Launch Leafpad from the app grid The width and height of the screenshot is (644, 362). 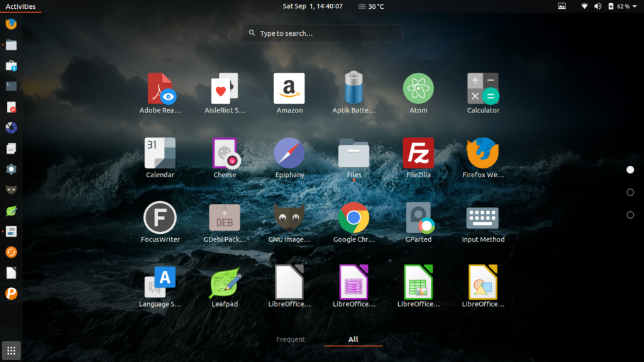click(x=225, y=287)
